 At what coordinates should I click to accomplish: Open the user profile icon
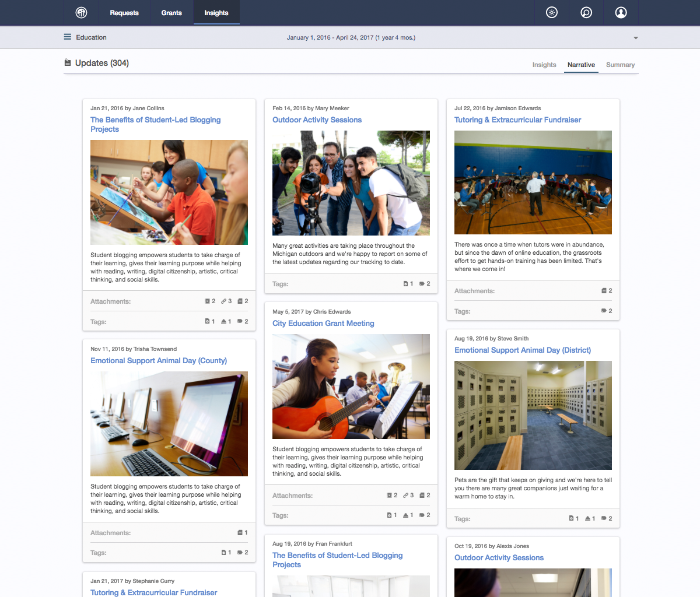tap(621, 13)
